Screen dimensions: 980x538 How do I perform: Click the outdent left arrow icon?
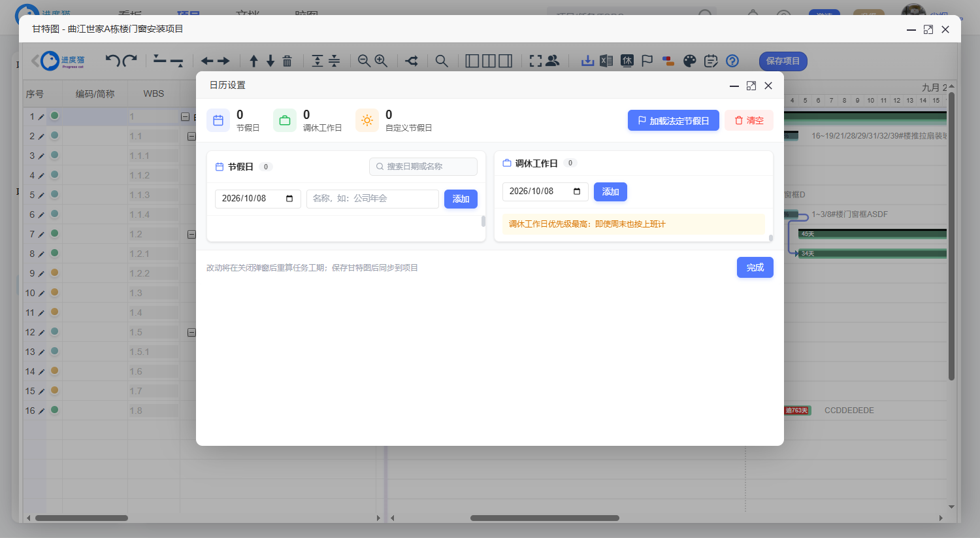tap(207, 61)
